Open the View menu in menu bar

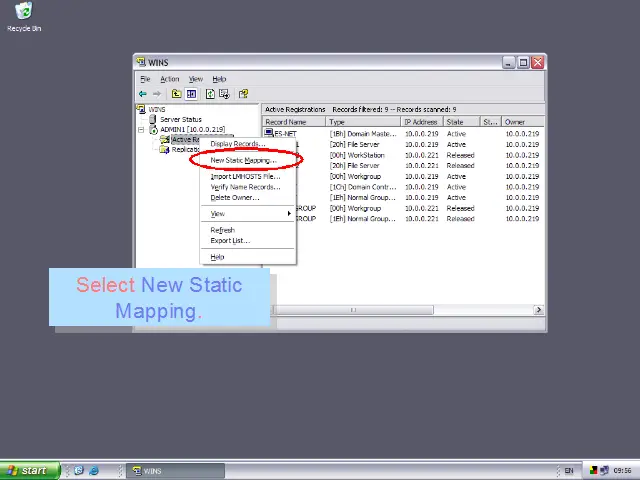(x=196, y=79)
